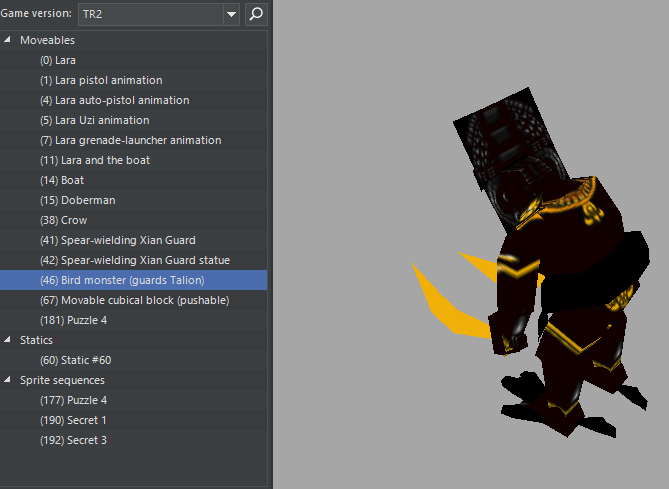Collapse the Moveables tree group
669x489 pixels.
point(7,40)
